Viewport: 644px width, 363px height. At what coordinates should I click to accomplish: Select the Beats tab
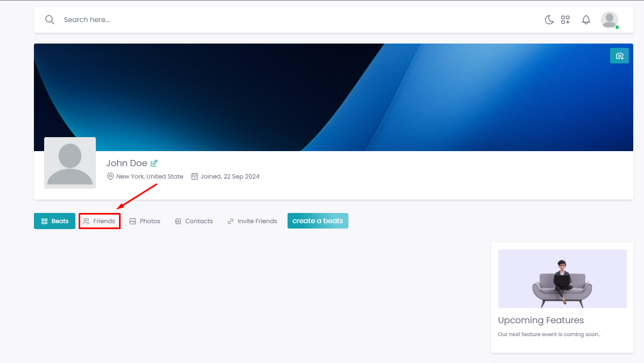pos(54,221)
